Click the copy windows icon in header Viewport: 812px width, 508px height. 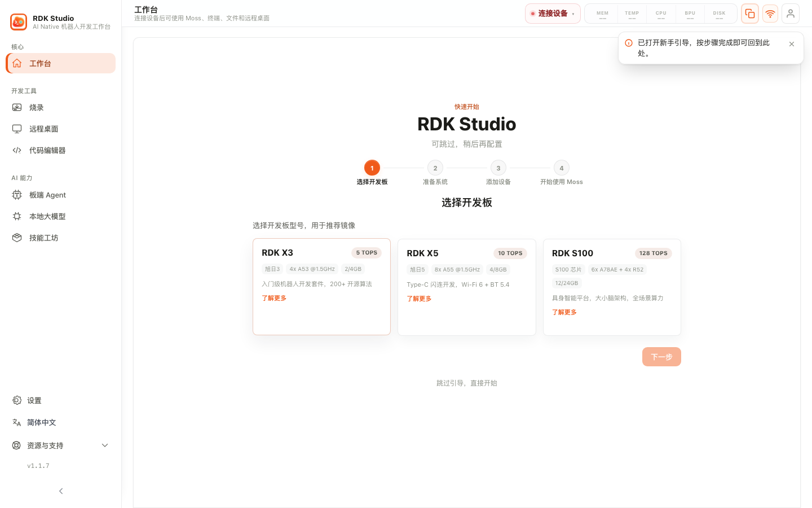750,14
